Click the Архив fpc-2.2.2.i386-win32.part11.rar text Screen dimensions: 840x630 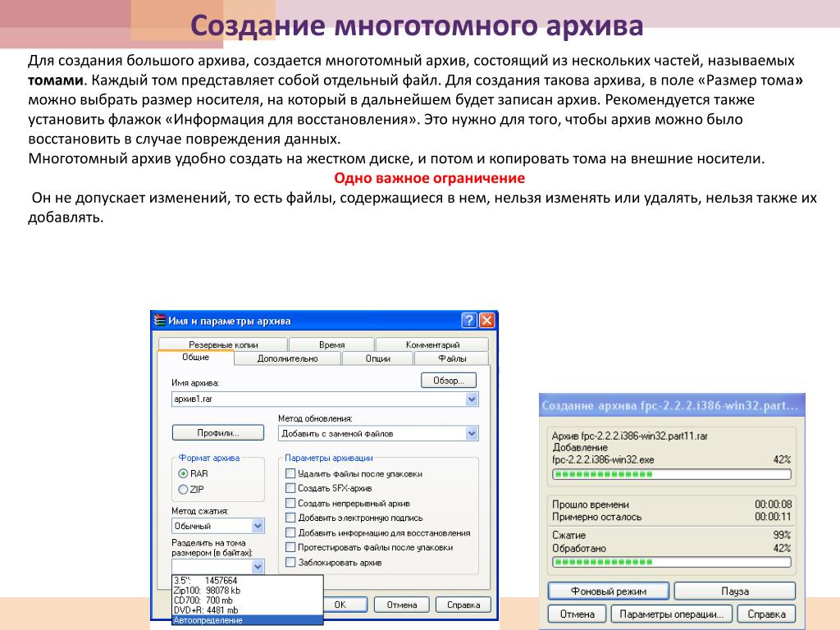630,436
